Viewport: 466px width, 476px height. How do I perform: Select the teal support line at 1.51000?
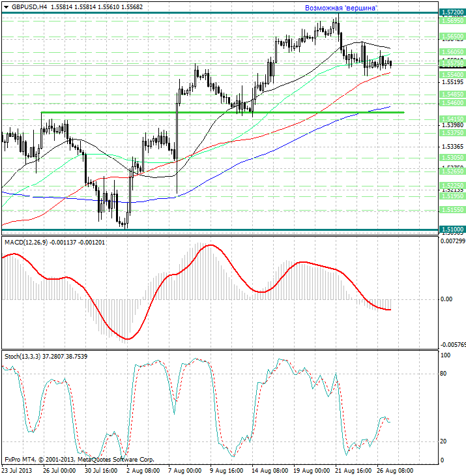pyautogui.click(x=220, y=230)
